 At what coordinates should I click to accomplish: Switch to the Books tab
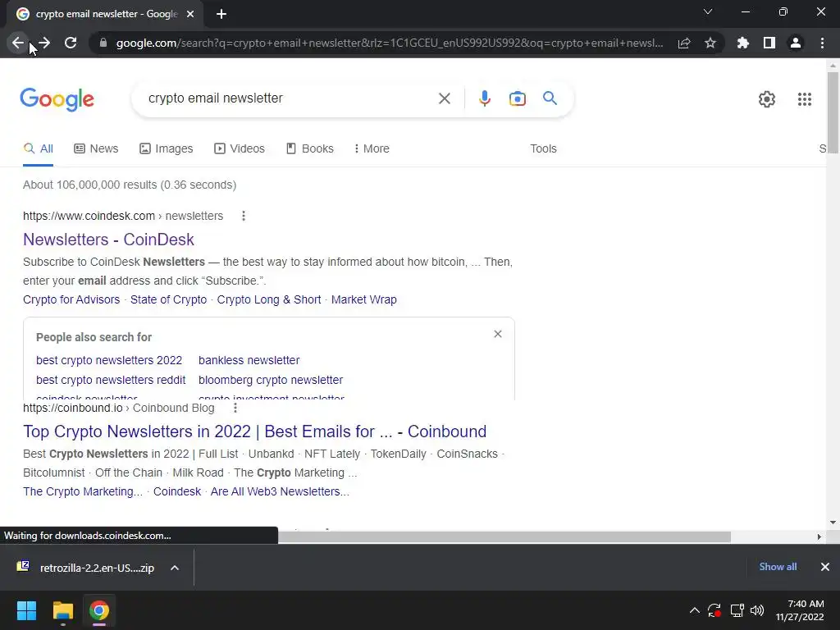309,149
